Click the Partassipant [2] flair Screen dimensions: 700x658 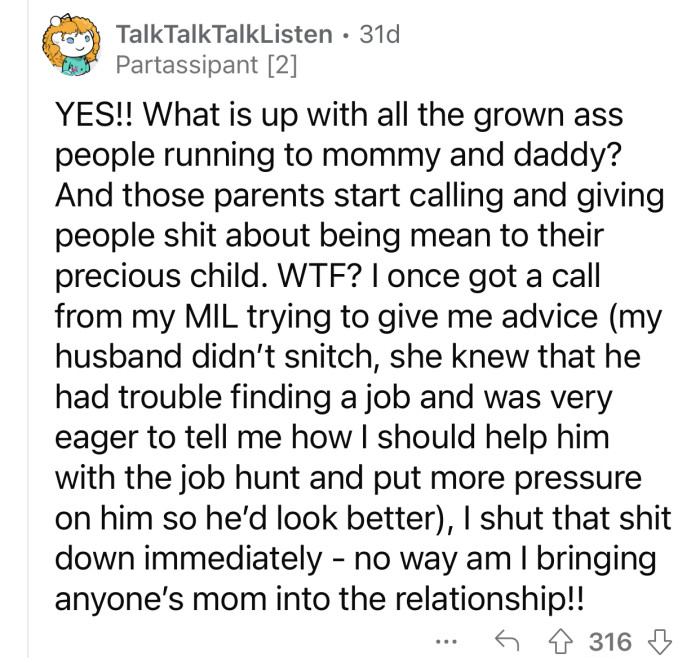click(206, 65)
